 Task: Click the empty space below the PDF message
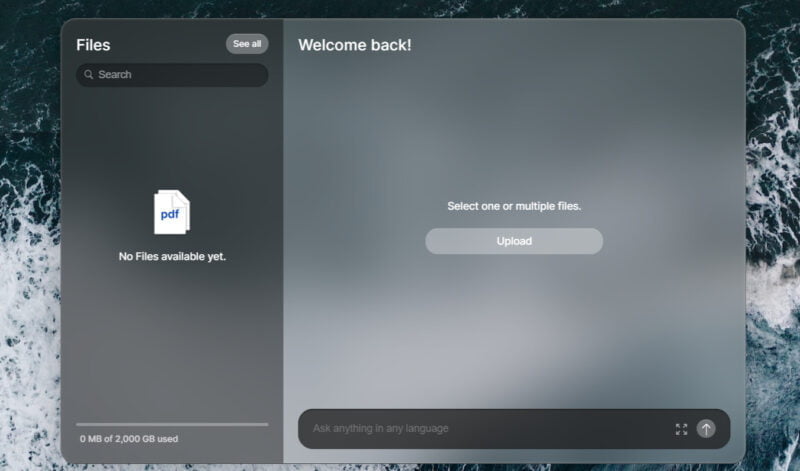172,340
